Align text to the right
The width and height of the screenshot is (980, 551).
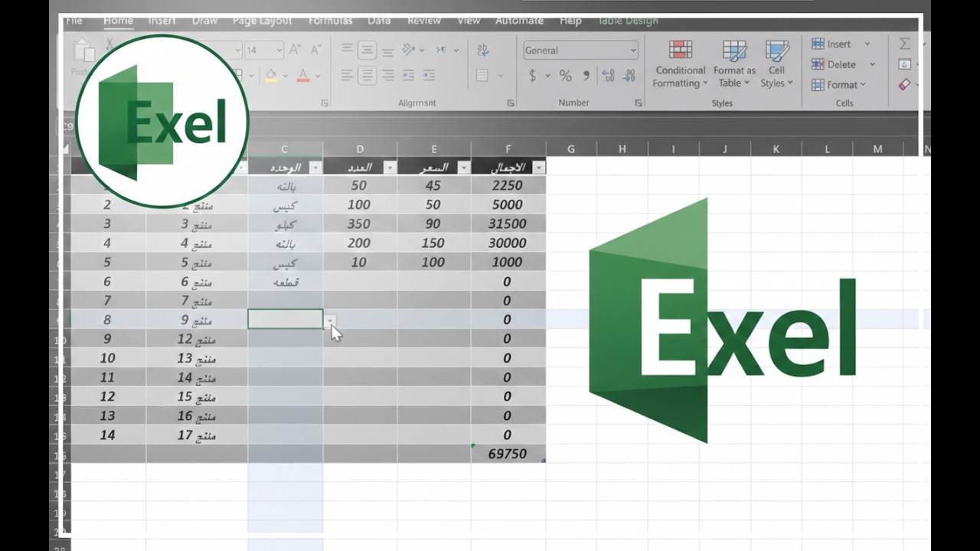pos(388,75)
